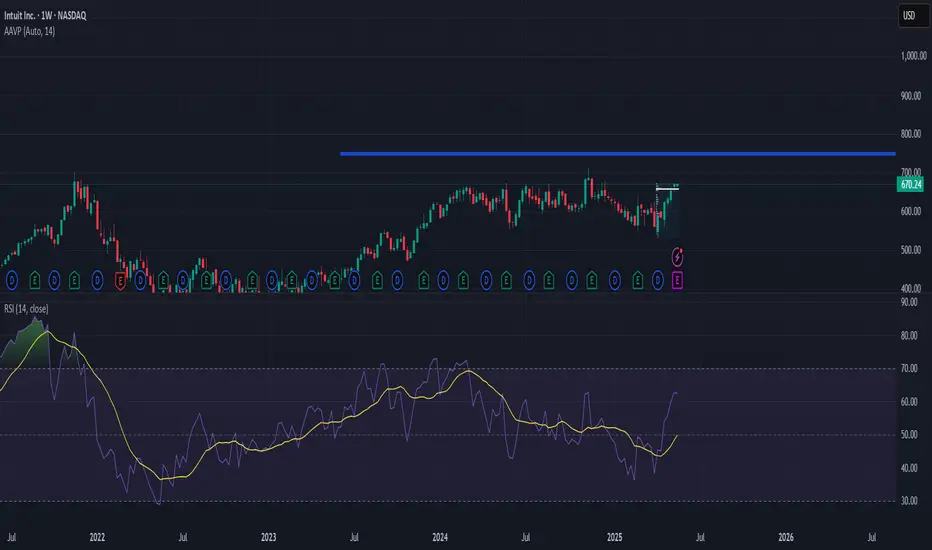Click the 670.24 current price label
The height and width of the screenshot is (550, 932).
click(x=911, y=184)
